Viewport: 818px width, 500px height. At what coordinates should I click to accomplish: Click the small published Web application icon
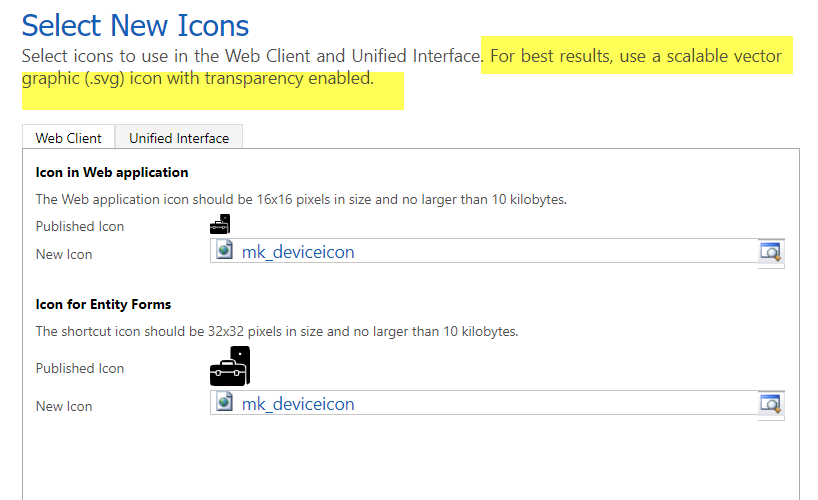220,224
